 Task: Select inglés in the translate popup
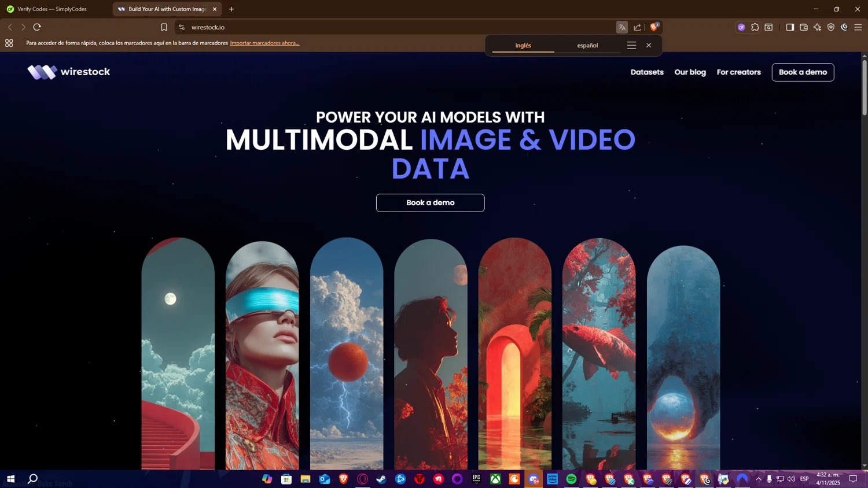tap(523, 46)
